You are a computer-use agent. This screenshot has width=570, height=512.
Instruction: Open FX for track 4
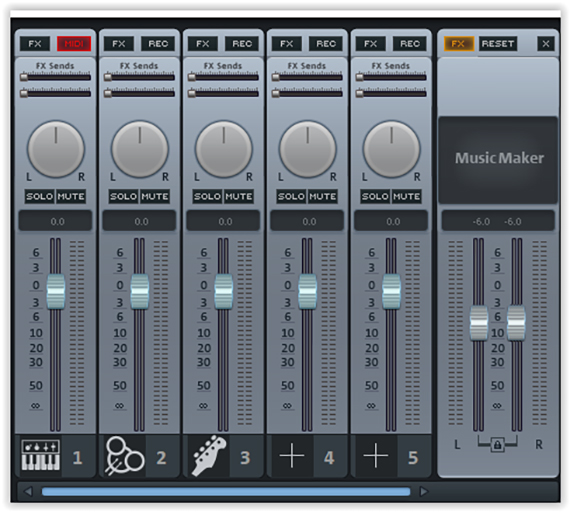pyautogui.click(x=286, y=44)
